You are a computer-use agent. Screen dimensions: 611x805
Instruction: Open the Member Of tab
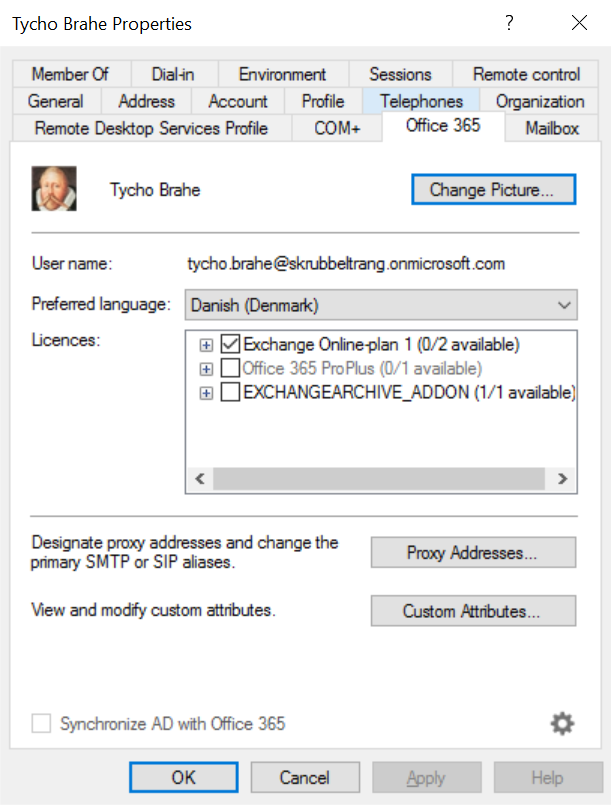(71, 74)
